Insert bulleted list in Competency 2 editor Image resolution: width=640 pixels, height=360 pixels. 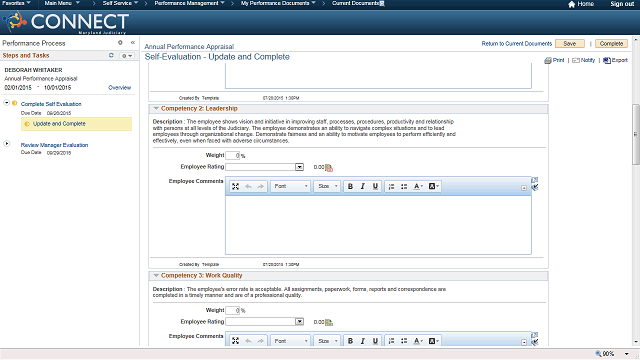pyautogui.click(x=404, y=187)
